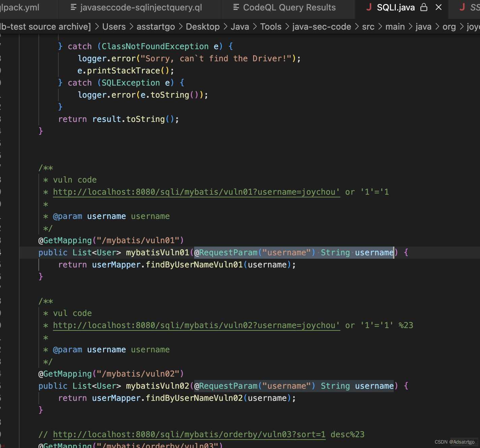
Task: Select the SQLI.java tab
Action: click(396, 7)
